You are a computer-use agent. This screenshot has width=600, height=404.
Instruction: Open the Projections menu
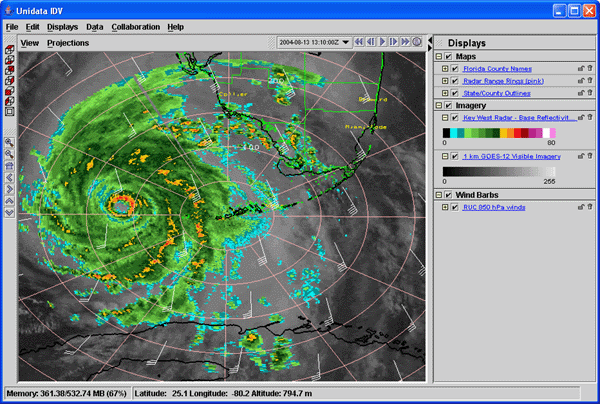click(68, 43)
